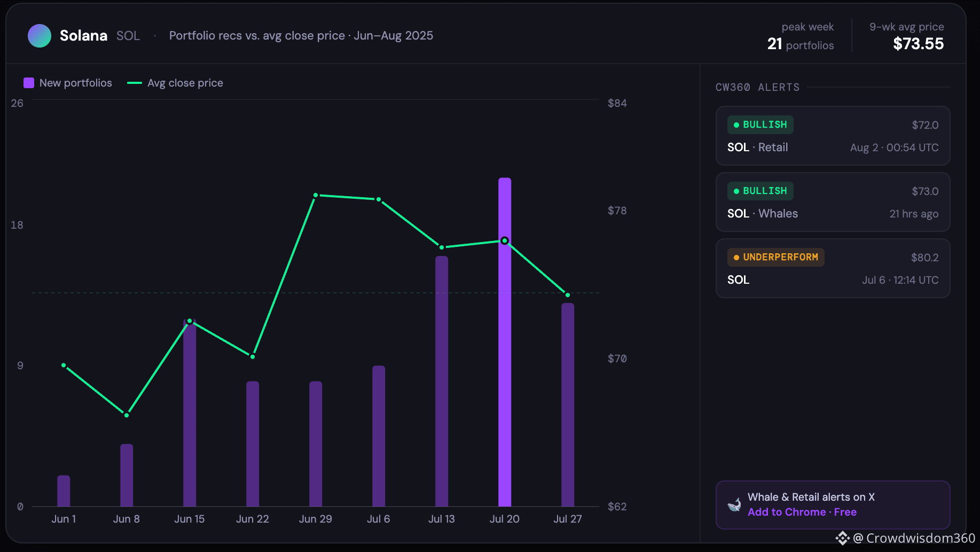Open the BULLISH SOL · Retail alert card
The image size is (980, 552).
click(833, 136)
